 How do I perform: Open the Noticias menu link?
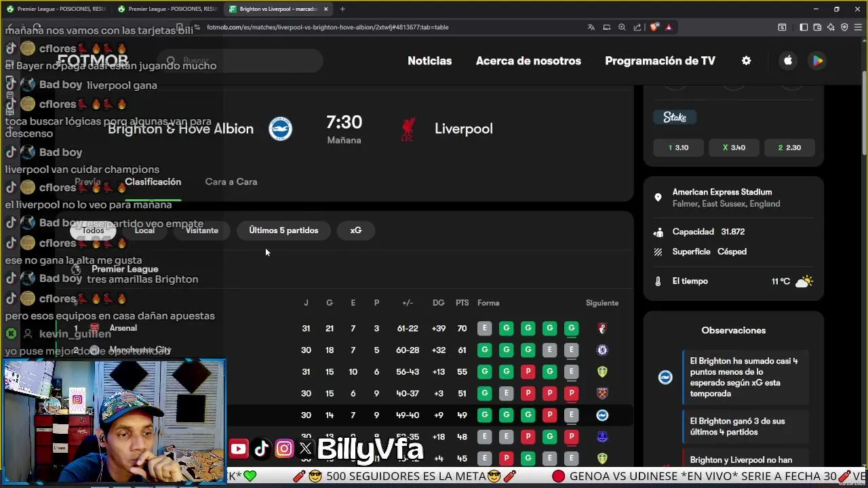(x=429, y=60)
